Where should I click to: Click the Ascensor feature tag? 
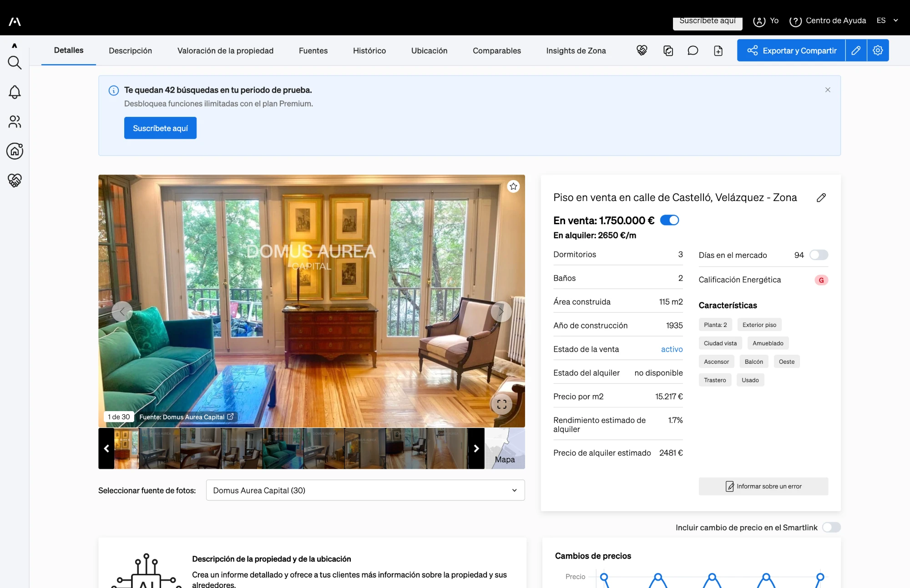pyautogui.click(x=716, y=362)
